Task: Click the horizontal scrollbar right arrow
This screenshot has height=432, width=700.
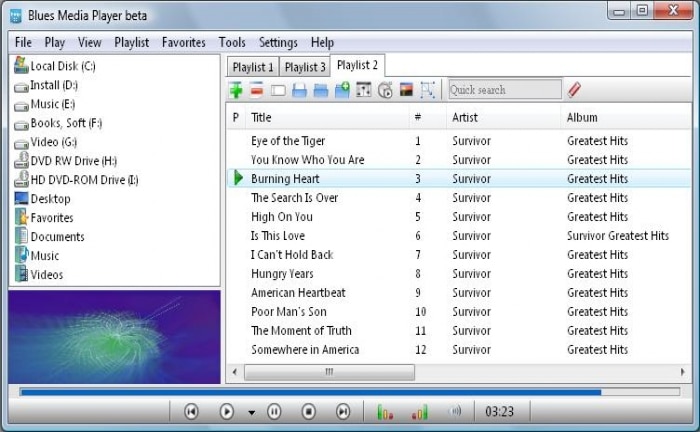Action: point(682,372)
